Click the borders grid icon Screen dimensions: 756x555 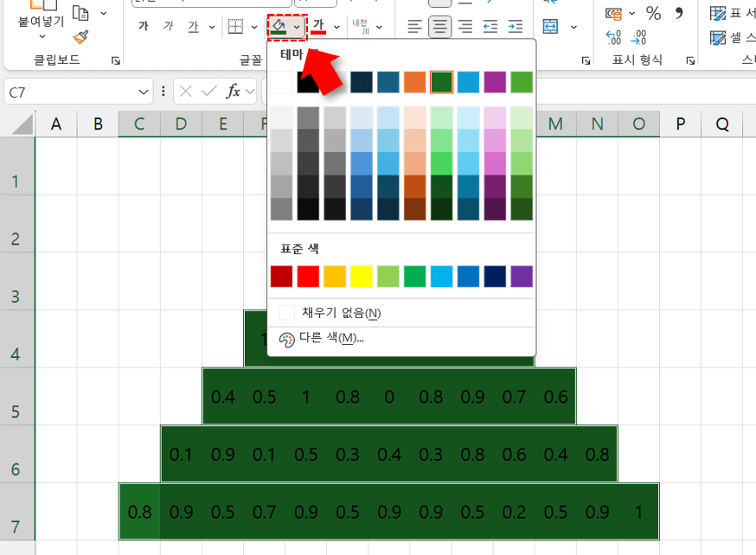(235, 27)
